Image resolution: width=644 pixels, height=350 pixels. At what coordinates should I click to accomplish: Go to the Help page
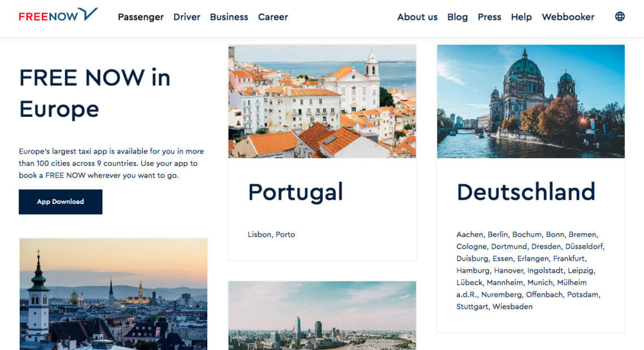point(521,17)
